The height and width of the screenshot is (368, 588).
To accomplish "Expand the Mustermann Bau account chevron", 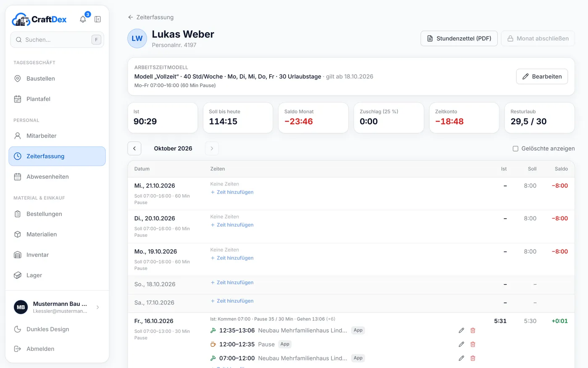I will coord(98,307).
